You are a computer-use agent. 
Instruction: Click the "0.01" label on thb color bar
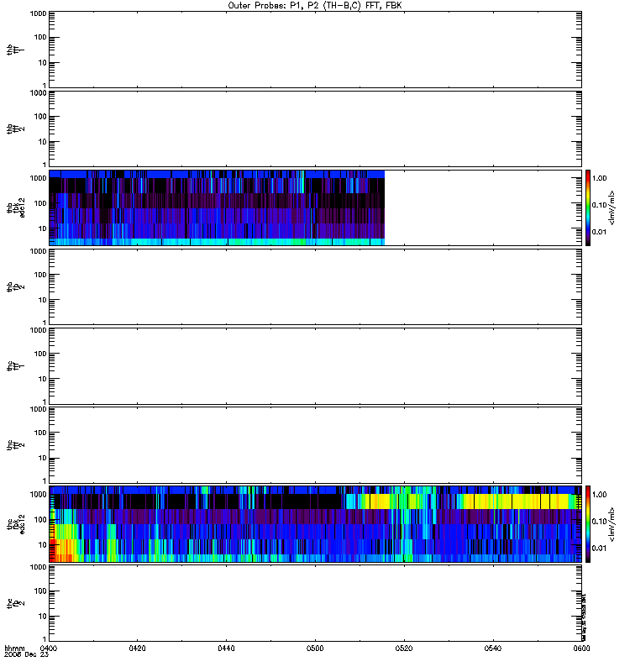599,232
